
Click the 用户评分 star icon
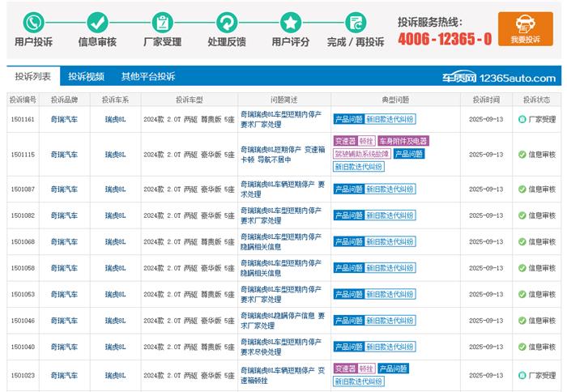pyautogui.click(x=291, y=22)
